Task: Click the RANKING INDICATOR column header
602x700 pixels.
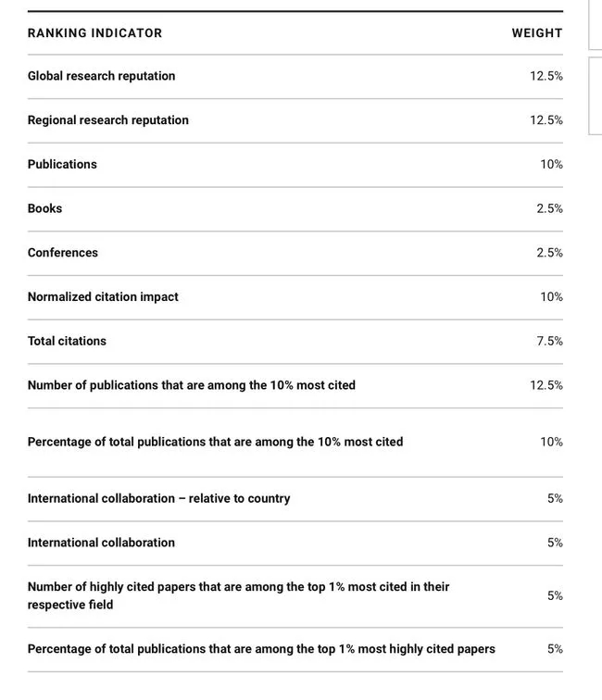Action: tap(94, 33)
